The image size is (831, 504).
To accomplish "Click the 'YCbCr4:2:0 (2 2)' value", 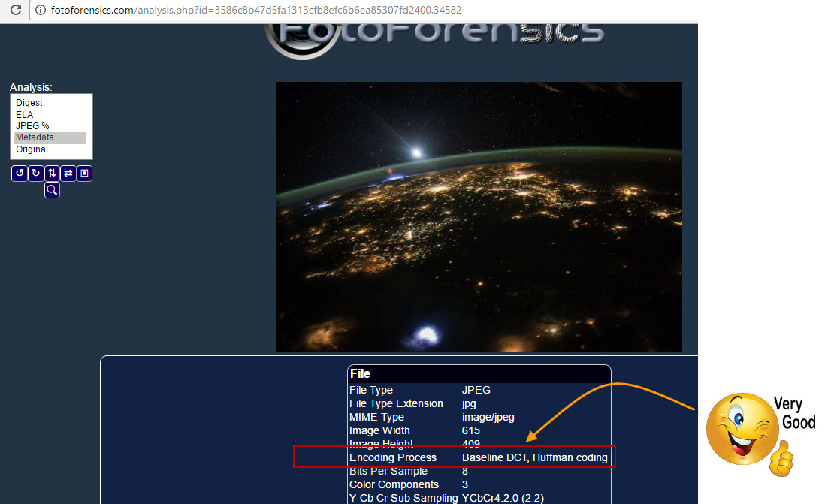I will click(x=503, y=498).
